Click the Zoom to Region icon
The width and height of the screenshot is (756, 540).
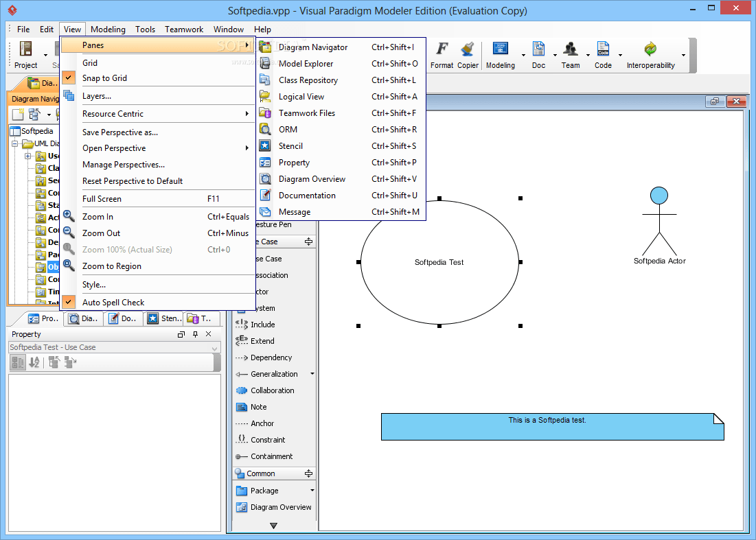point(69,266)
